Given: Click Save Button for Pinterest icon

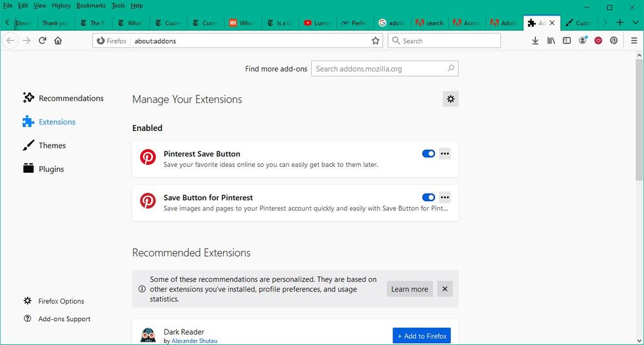Looking at the screenshot, I should [148, 201].
